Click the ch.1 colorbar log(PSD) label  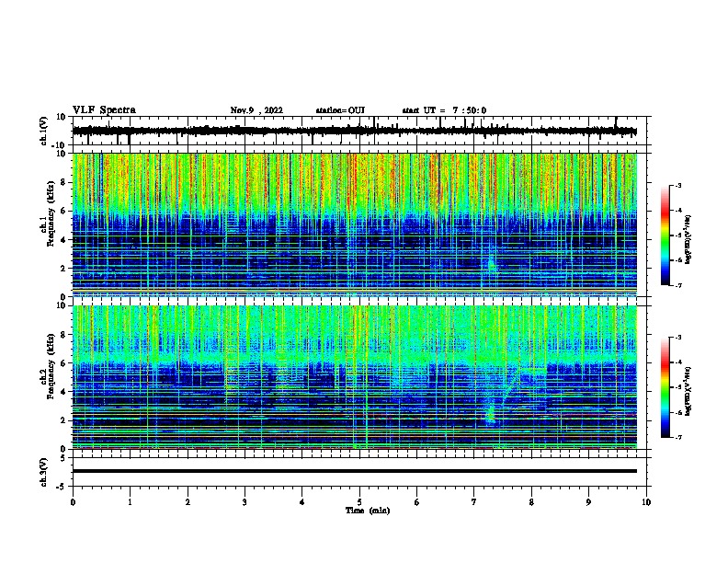688,240
